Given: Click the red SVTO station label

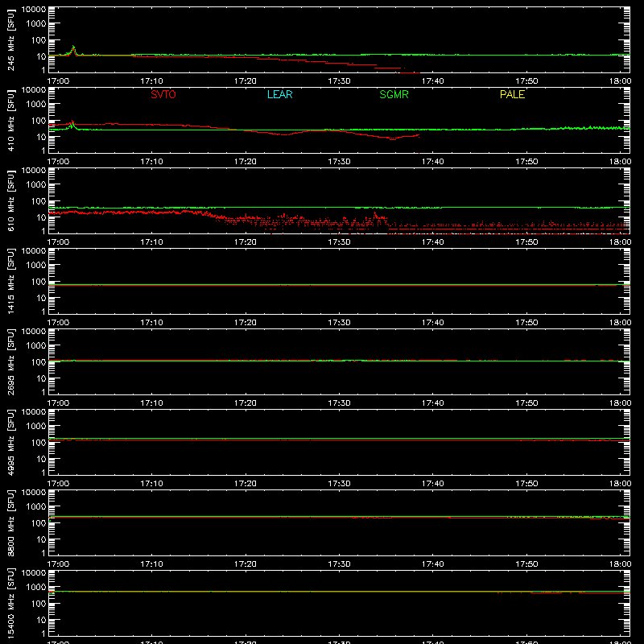Looking at the screenshot, I should point(163,94).
